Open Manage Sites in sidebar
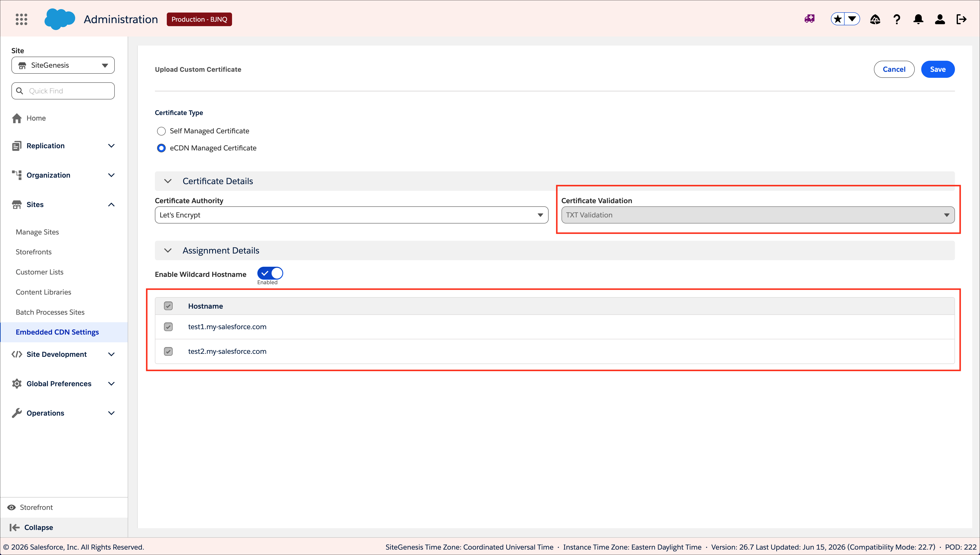 [37, 232]
